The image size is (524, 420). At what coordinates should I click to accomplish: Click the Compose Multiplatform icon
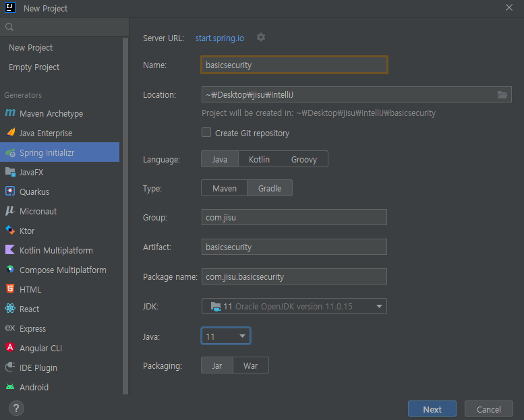tap(10, 269)
